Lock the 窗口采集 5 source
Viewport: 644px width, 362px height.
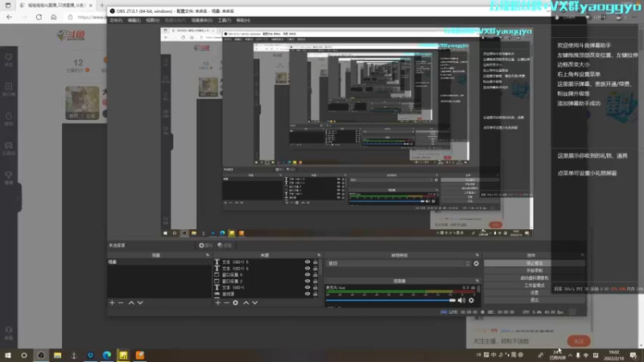pyautogui.click(x=316, y=275)
